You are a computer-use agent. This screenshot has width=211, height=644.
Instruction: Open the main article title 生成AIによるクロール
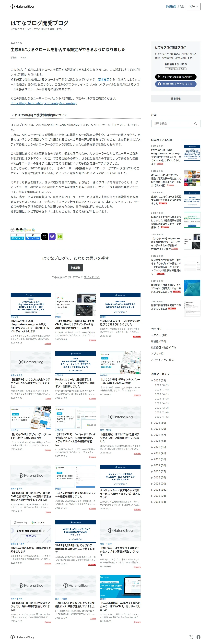tap(68, 50)
